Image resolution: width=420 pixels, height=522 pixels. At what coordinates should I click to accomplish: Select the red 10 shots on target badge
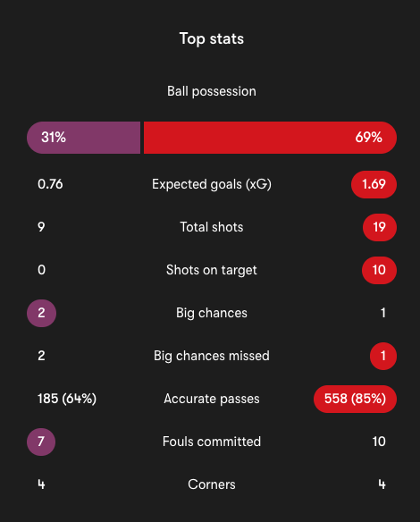pyautogui.click(x=379, y=270)
